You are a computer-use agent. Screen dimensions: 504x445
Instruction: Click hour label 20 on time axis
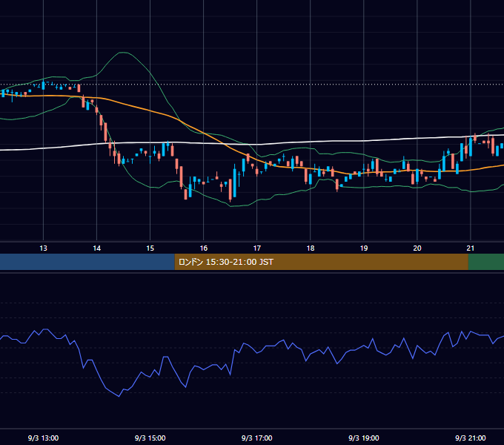[x=417, y=248]
